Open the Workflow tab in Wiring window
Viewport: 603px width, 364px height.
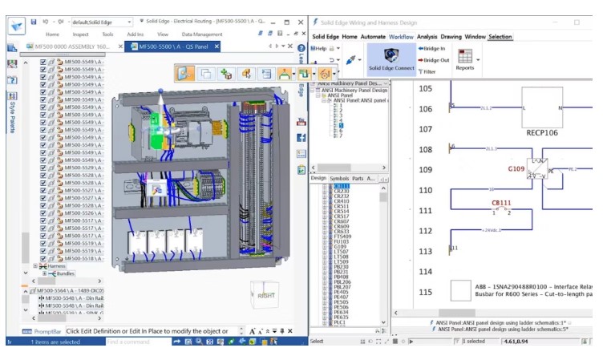[x=401, y=37]
